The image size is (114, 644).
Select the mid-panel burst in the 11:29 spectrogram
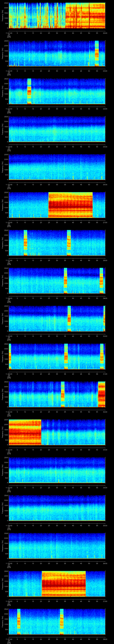(x=69, y=318)
